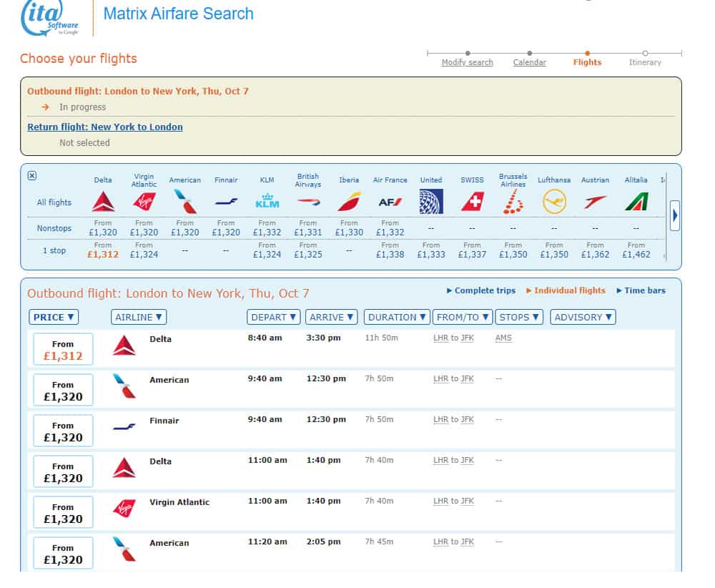Click the 1 stop row label
The height and width of the screenshot is (588, 715).
coord(54,250)
